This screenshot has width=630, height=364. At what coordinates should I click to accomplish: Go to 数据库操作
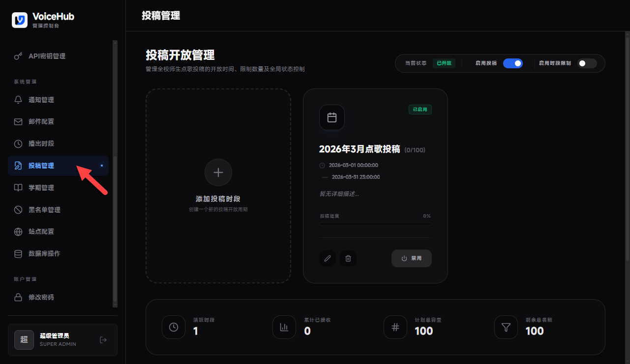click(x=58, y=253)
